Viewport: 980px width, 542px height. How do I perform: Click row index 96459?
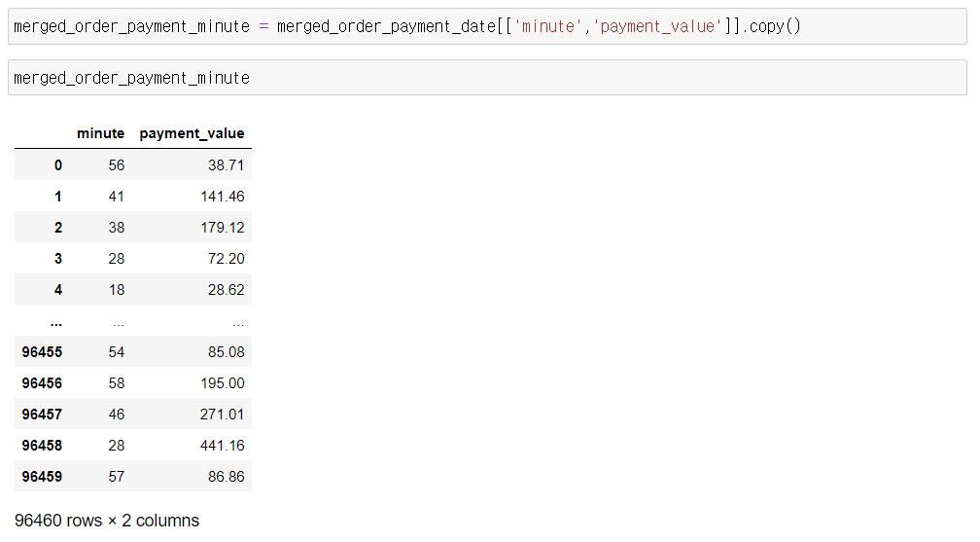pos(42,477)
